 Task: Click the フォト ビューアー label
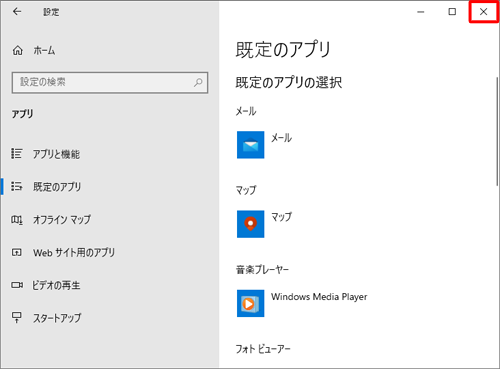pos(263,349)
